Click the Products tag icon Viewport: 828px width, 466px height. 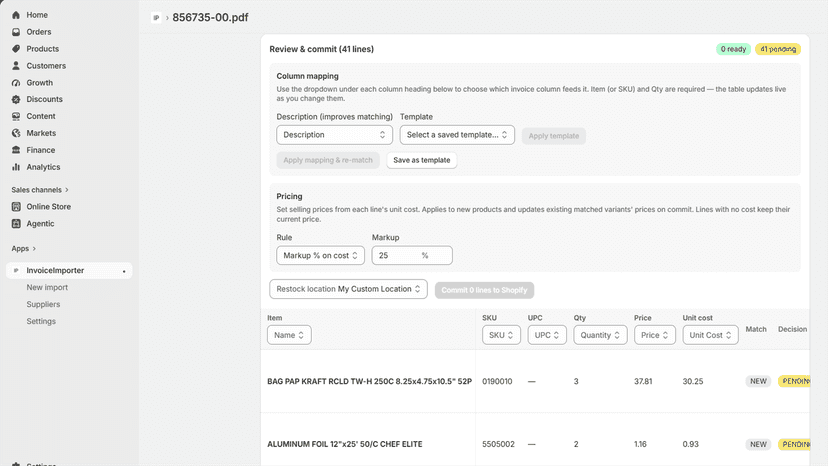click(16, 49)
